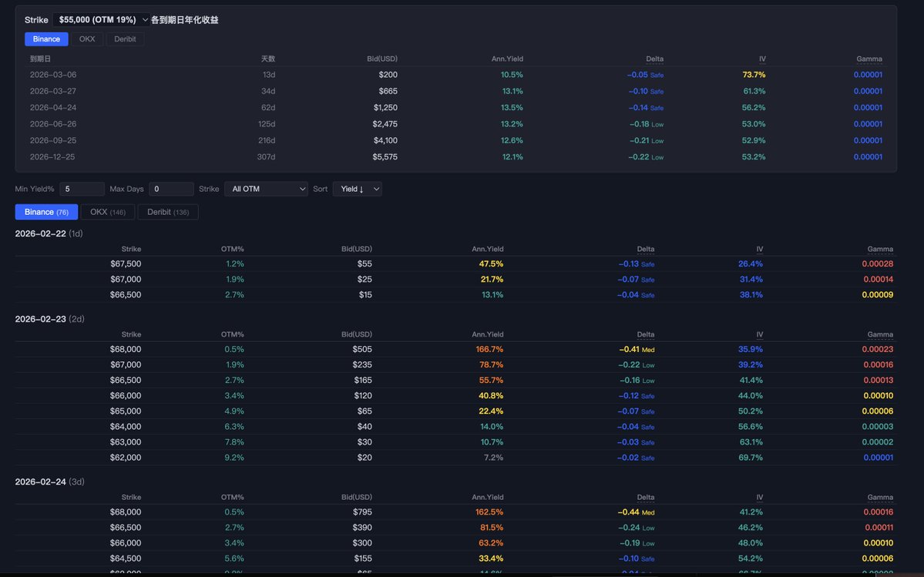Select the 2026-03-06 expiry row
Image resolution: width=924 pixels, height=577 pixels.
[455, 75]
